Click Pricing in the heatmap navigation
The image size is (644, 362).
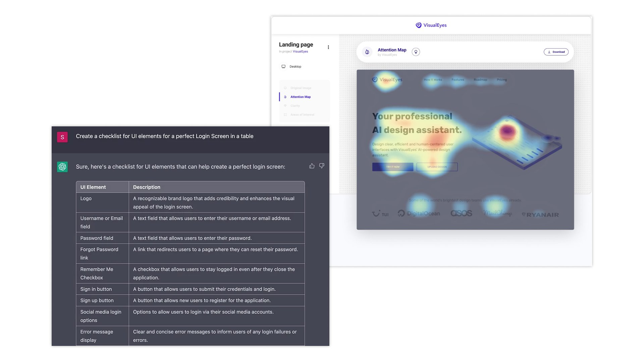point(501,80)
